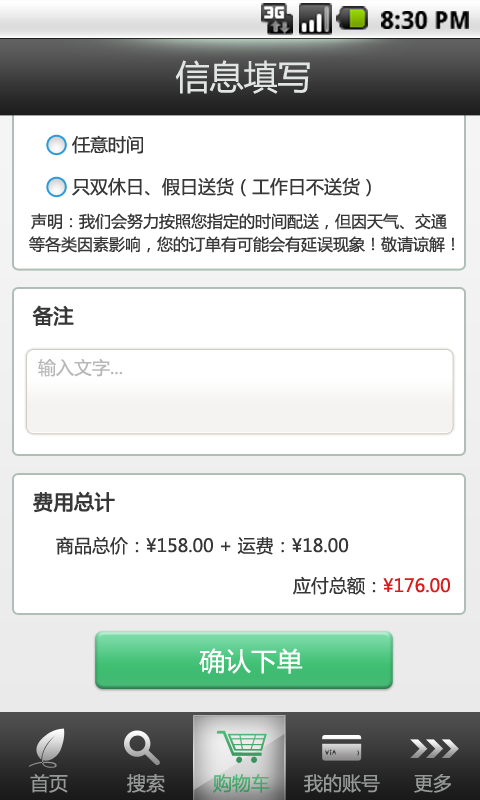
Task: Tap the signal strength bars icon
Action: (x=315, y=19)
